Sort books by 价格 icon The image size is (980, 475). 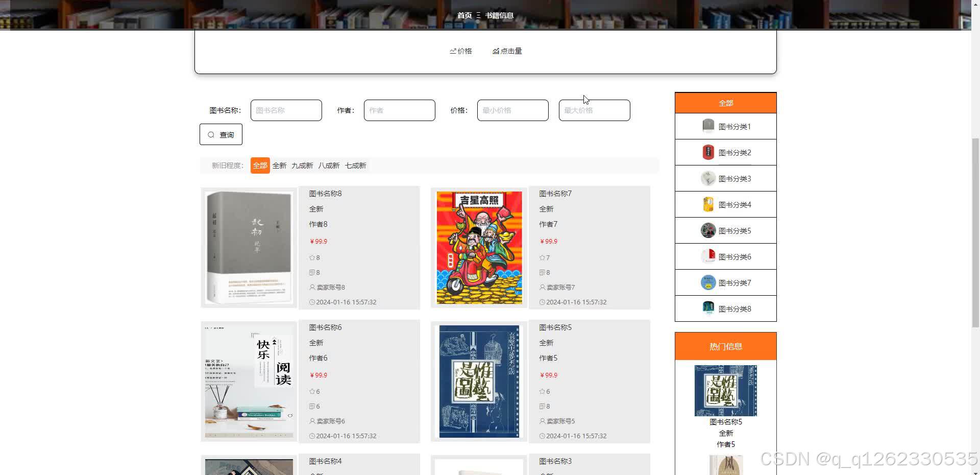tap(453, 51)
